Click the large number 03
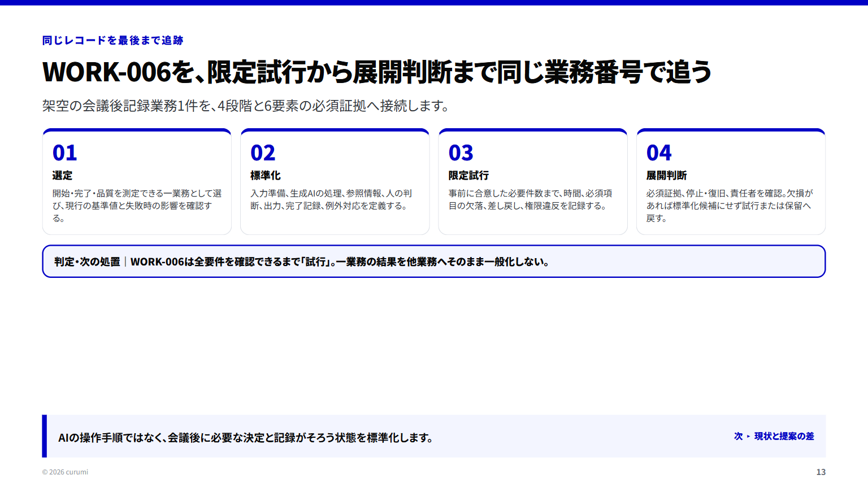 tap(461, 153)
